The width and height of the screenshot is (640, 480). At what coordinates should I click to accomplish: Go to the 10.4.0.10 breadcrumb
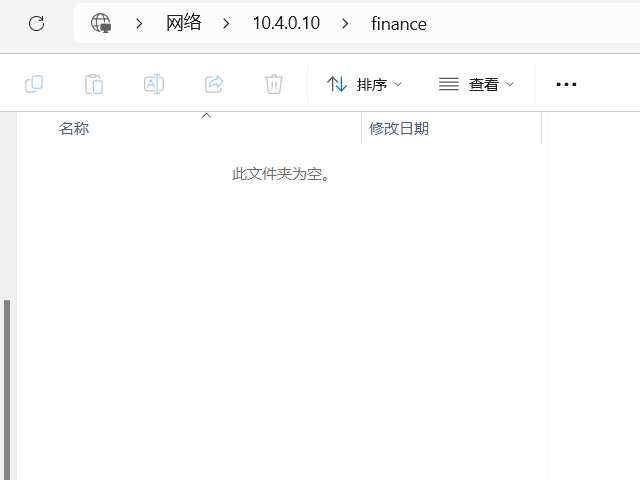click(x=286, y=23)
